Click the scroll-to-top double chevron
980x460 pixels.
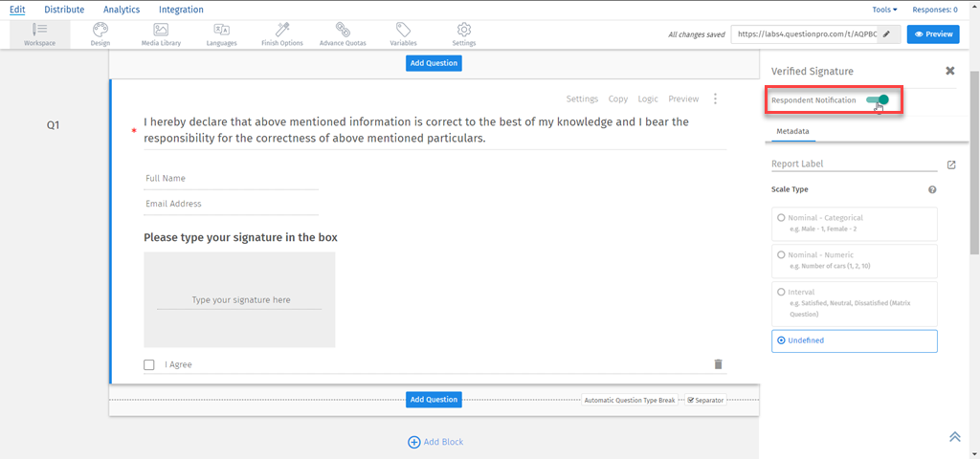(955, 437)
